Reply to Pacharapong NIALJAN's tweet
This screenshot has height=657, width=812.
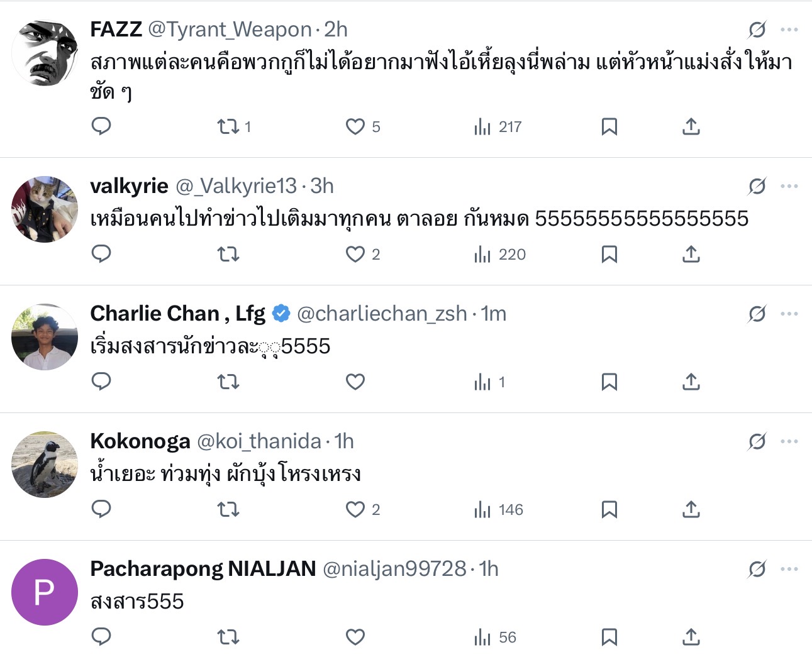coord(101,637)
